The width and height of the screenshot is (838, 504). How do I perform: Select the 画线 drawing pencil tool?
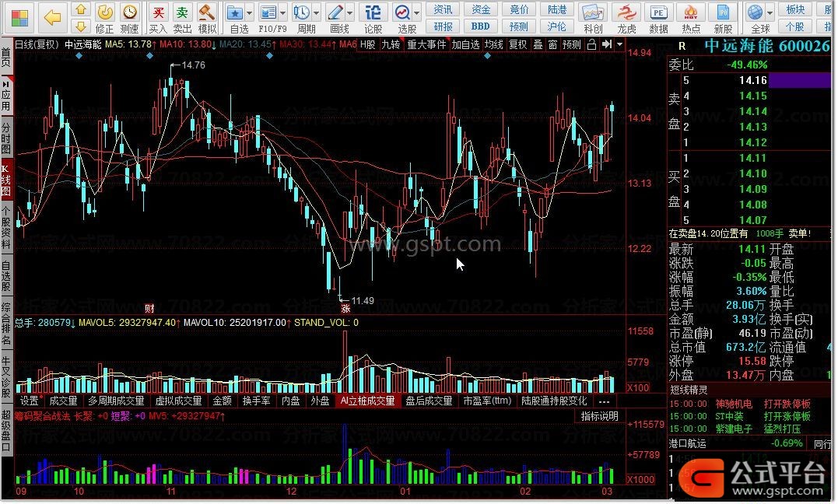[335, 12]
